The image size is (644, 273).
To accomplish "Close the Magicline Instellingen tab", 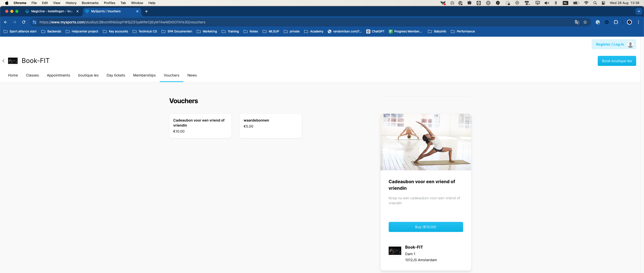I will coord(77,11).
